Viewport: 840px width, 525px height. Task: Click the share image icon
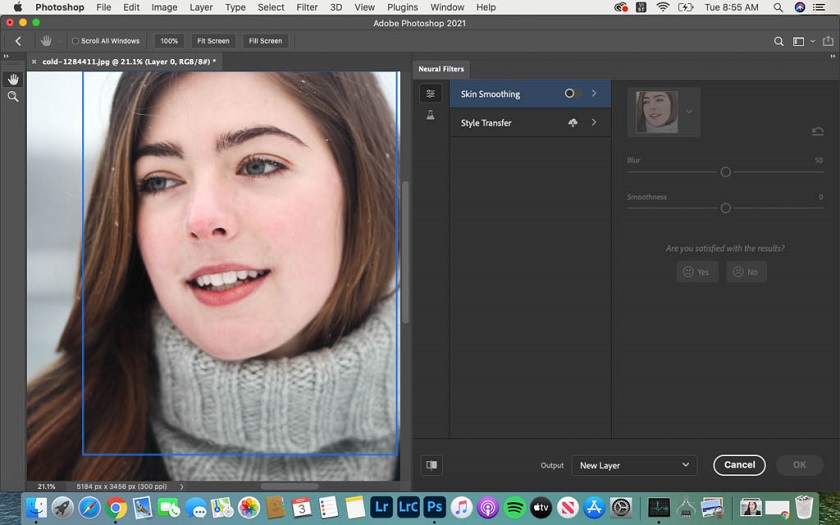[x=828, y=41]
